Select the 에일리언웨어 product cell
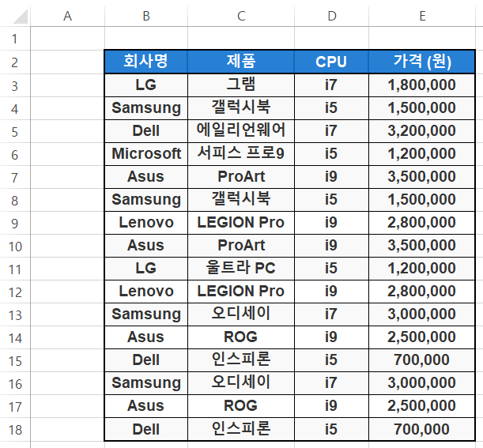The image size is (483, 448). click(241, 131)
